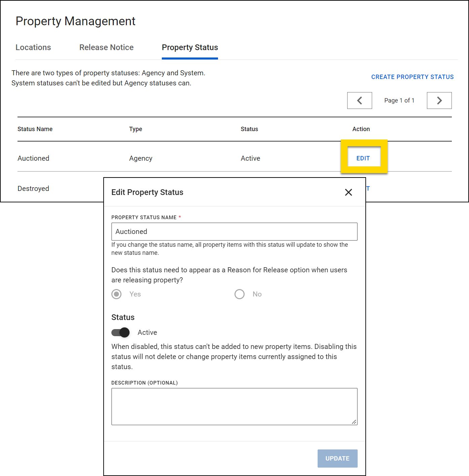Go to previous page using left chevron
The image size is (469, 476).
coord(359,100)
